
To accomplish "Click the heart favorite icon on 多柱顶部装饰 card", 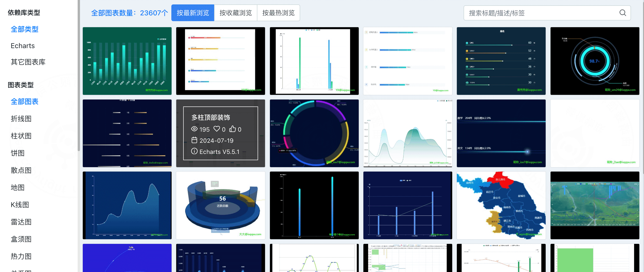I will pos(216,129).
